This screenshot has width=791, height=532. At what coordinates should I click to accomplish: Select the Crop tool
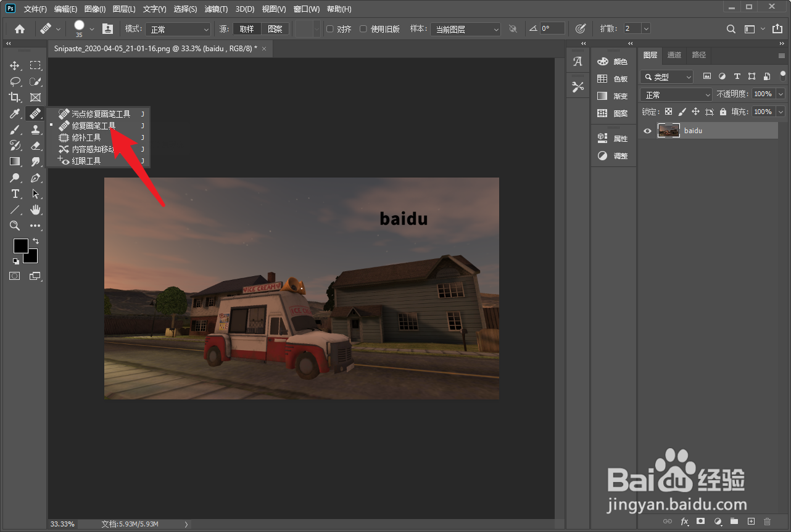(x=15, y=97)
